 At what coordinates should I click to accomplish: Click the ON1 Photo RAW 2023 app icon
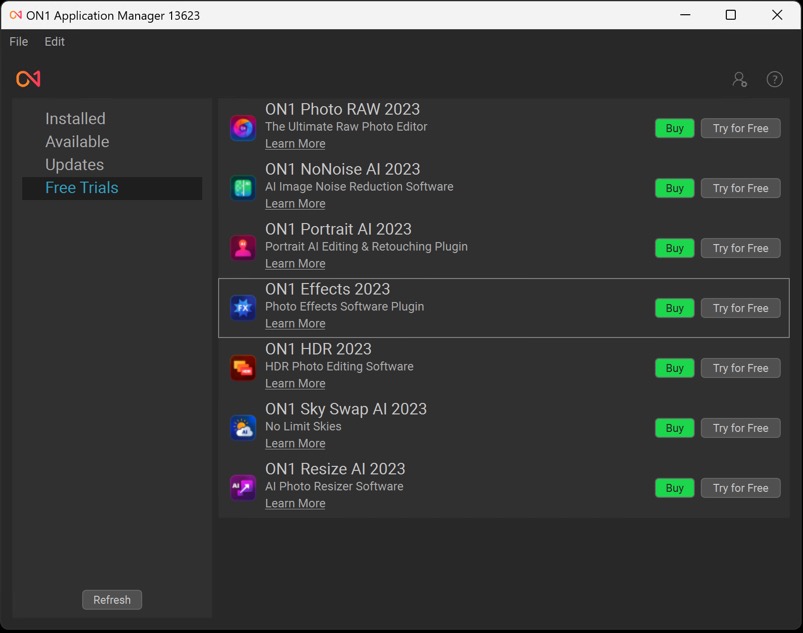243,128
